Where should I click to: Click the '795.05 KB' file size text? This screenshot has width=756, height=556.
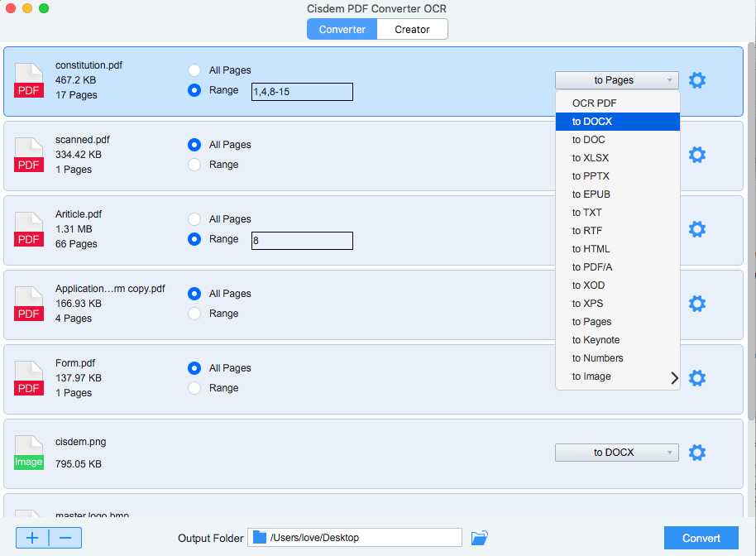pos(79,464)
